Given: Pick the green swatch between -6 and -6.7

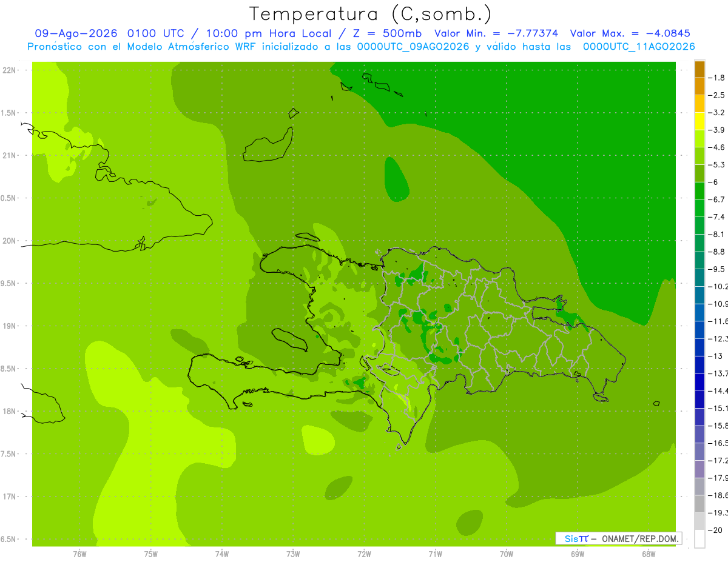Looking at the screenshot, I should click(x=699, y=191).
